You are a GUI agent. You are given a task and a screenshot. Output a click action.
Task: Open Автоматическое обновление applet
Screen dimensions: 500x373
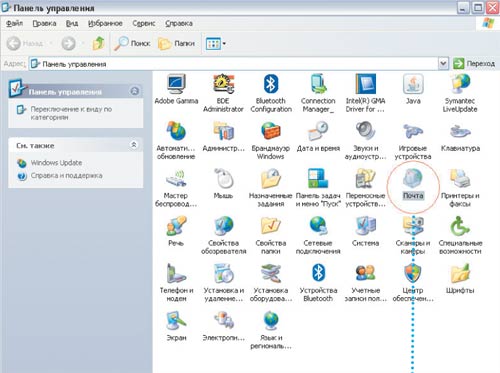tap(176, 140)
